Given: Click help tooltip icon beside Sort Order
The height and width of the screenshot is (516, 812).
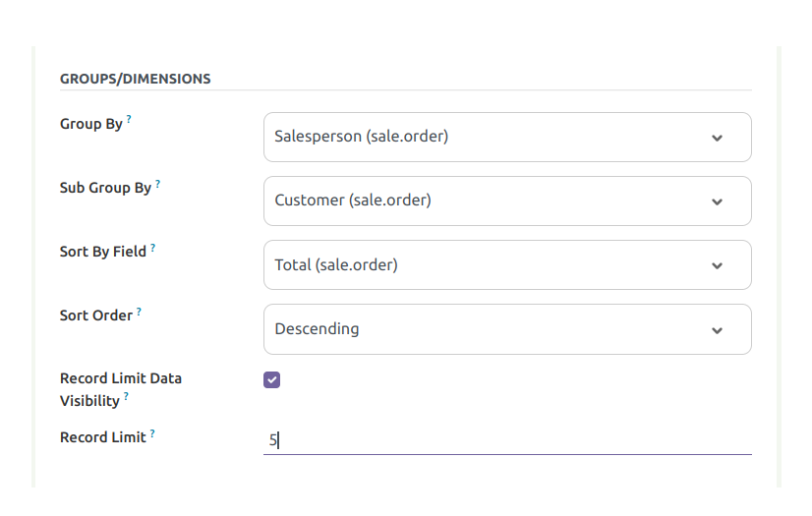Looking at the screenshot, I should [x=139, y=312].
